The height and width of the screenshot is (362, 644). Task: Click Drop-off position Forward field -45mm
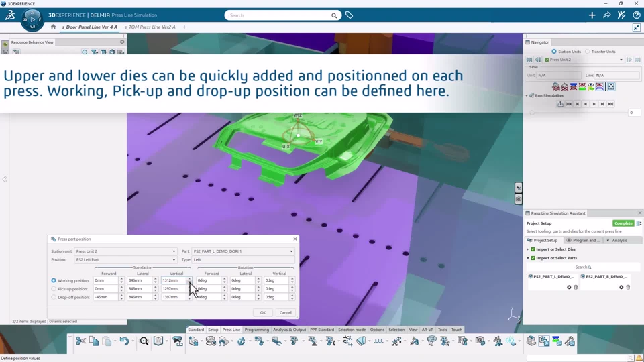[x=106, y=297]
